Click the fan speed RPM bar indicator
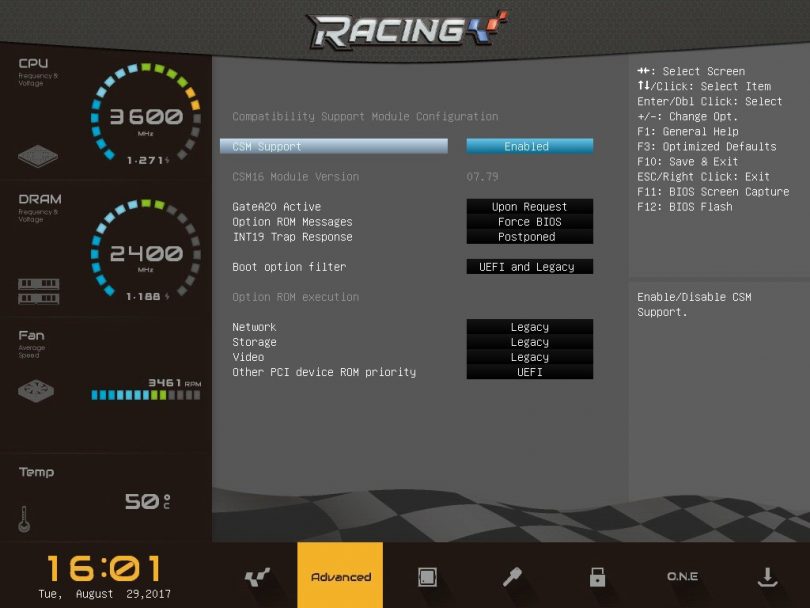This screenshot has height=608, width=810. [145, 395]
